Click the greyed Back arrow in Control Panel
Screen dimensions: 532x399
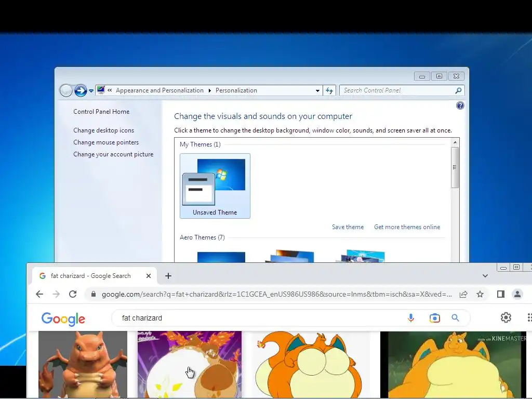[66, 90]
